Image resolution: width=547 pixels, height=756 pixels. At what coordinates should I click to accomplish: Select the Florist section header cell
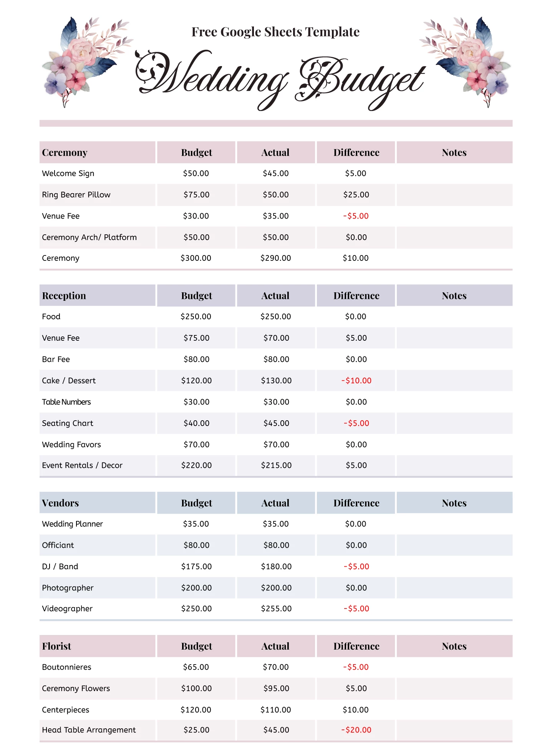coord(97,646)
